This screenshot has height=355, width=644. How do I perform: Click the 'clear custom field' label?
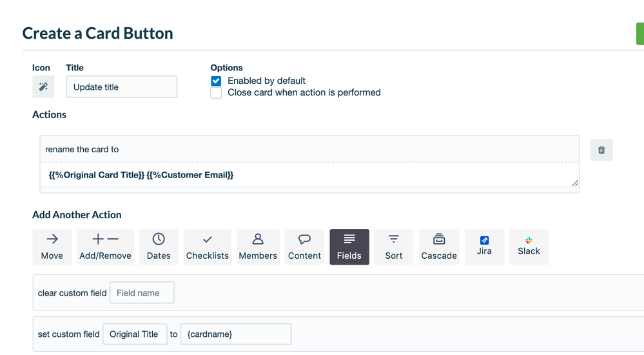coord(72,293)
